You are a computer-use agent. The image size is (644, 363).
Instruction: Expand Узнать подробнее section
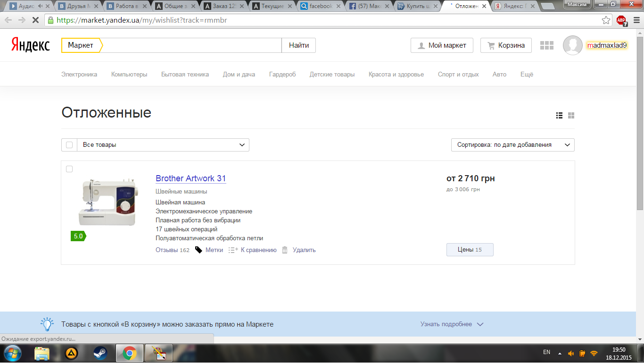(x=452, y=324)
